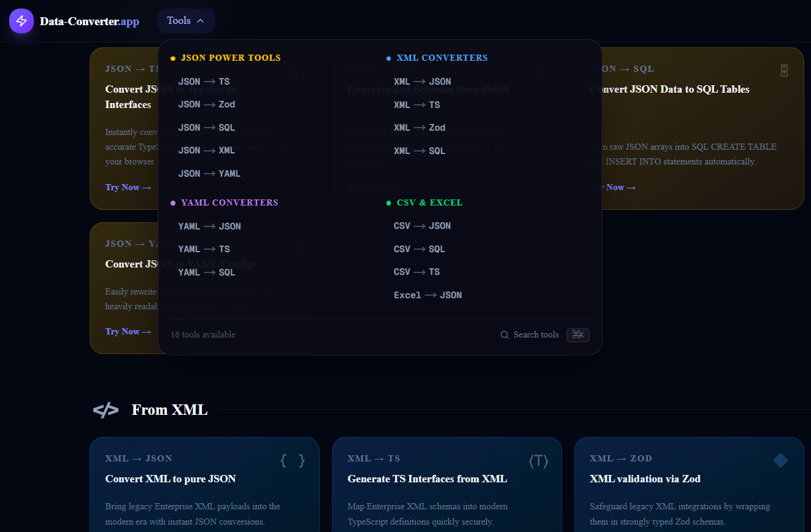Click the lightning bolt logo icon

21,21
